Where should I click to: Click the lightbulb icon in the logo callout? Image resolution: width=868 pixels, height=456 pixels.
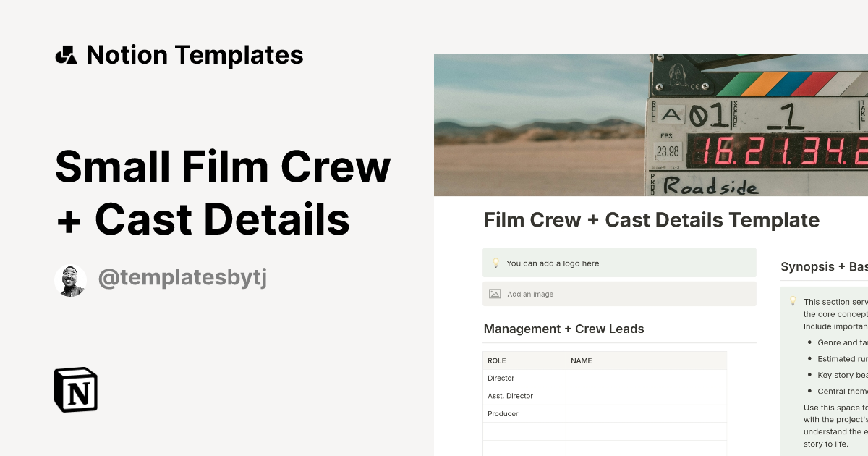tap(495, 263)
